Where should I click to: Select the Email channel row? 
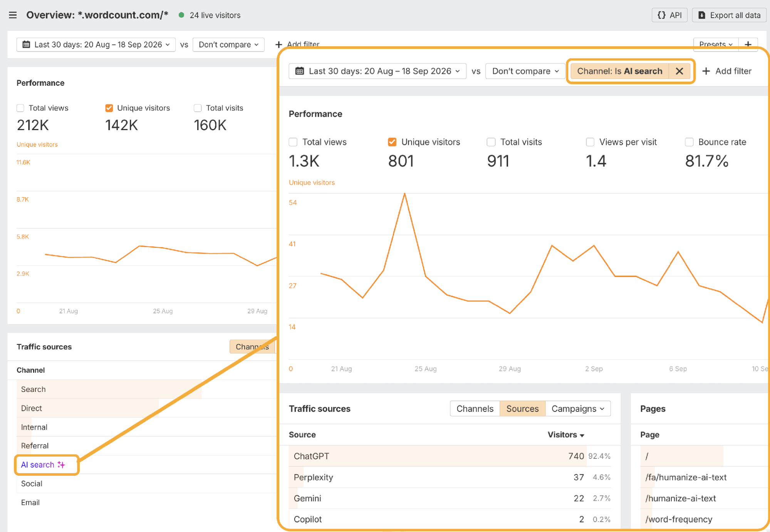point(146,502)
